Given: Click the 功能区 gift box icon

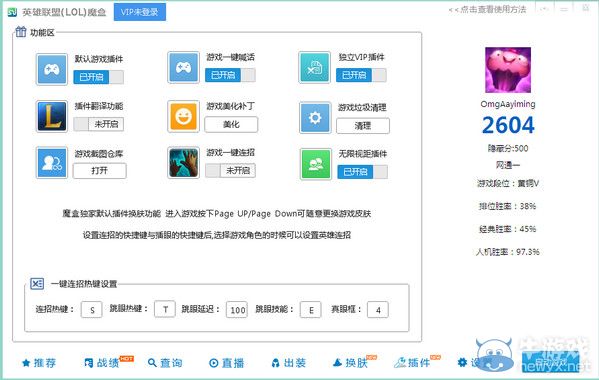Looking at the screenshot, I should tap(21, 32).
